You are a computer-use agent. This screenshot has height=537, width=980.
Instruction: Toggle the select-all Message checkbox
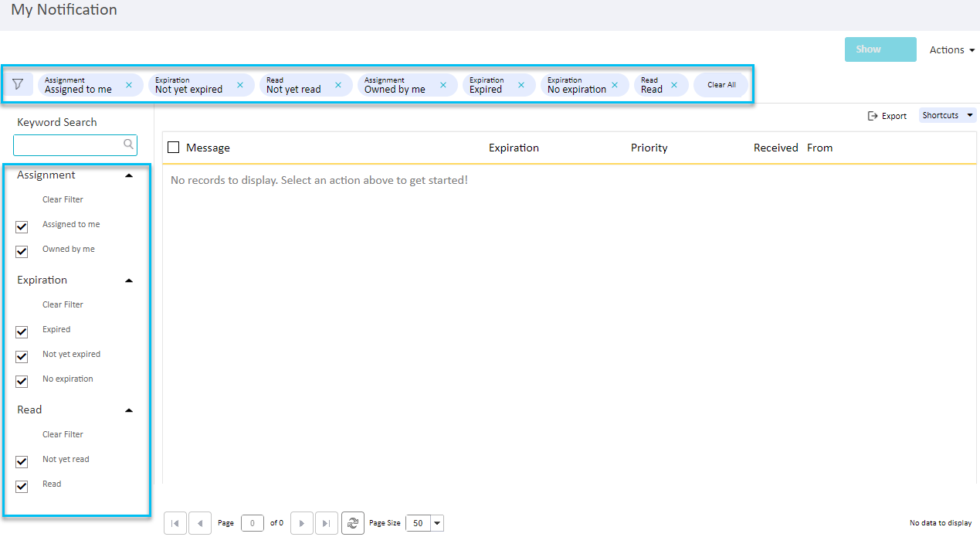coord(173,147)
